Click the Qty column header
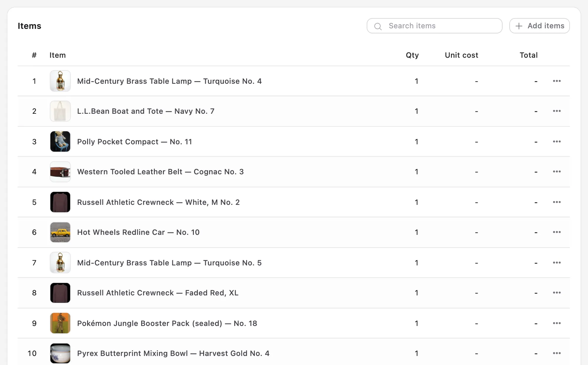 point(412,55)
